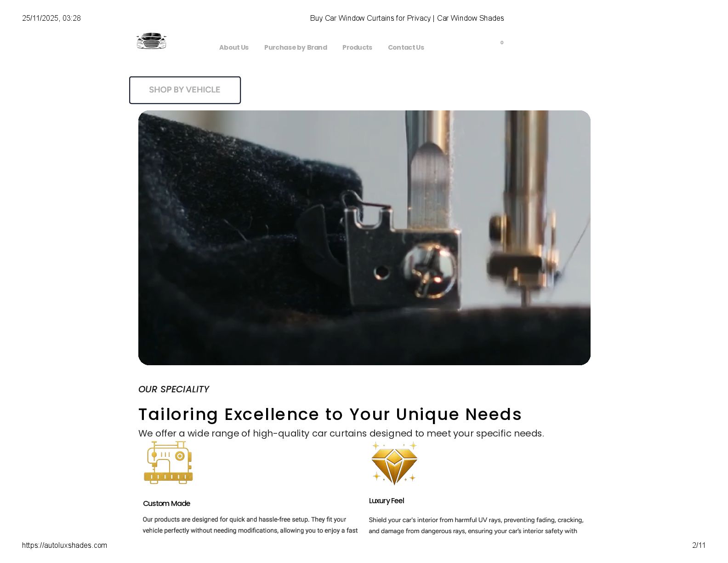Open the About Us menu item

pos(234,47)
